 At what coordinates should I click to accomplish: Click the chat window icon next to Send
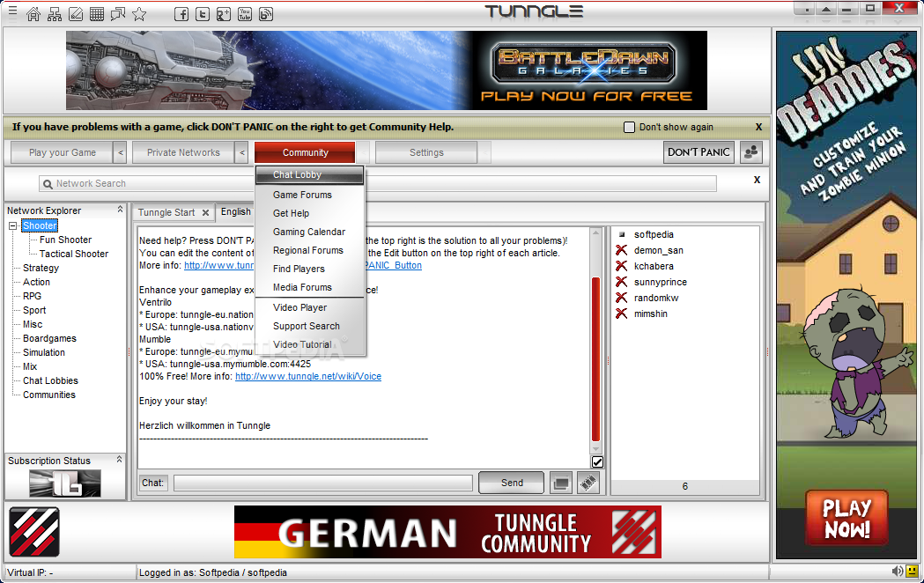[561, 483]
